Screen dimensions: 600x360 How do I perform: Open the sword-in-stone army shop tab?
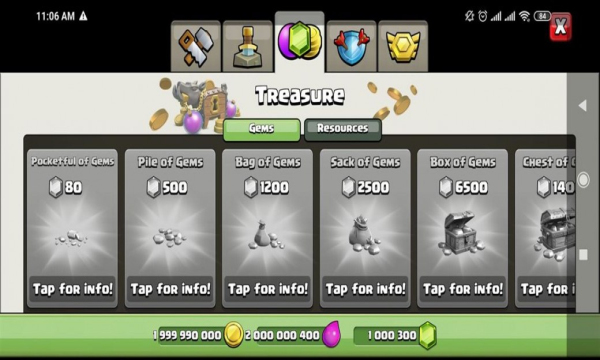coord(248,46)
